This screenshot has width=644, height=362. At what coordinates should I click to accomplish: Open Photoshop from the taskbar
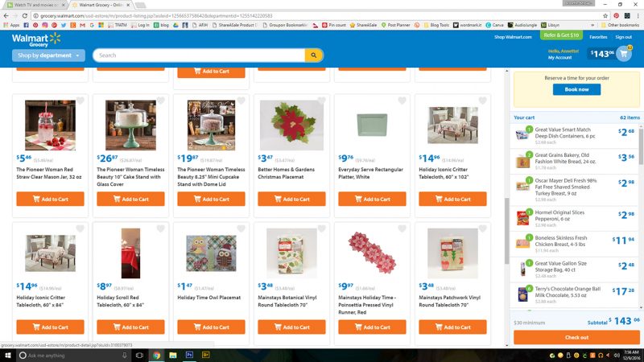coord(189,355)
